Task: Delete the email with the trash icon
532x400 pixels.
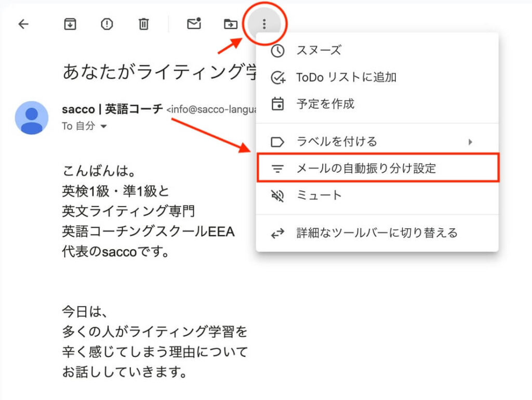Action: pyautogui.click(x=143, y=24)
